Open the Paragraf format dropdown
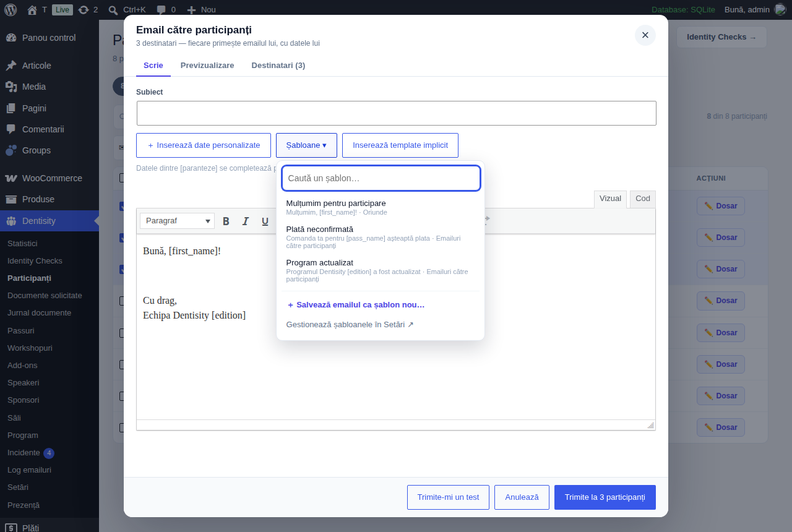Image resolution: width=792 pixels, height=532 pixels. (177, 221)
